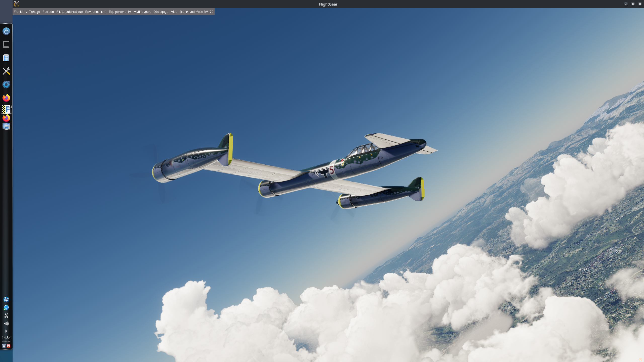644x362 pixels.
Task: Open the Équipement menu
Action: 117,12
